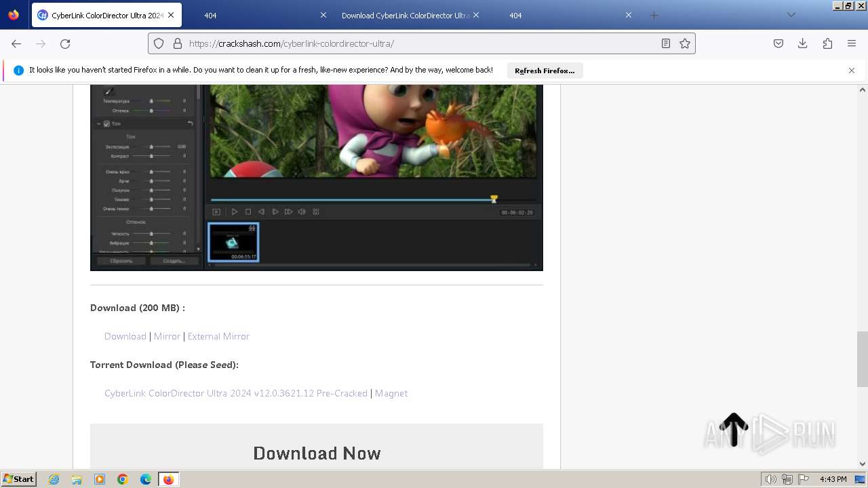Click the vertical scrollbar thumb

pos(863,359)
